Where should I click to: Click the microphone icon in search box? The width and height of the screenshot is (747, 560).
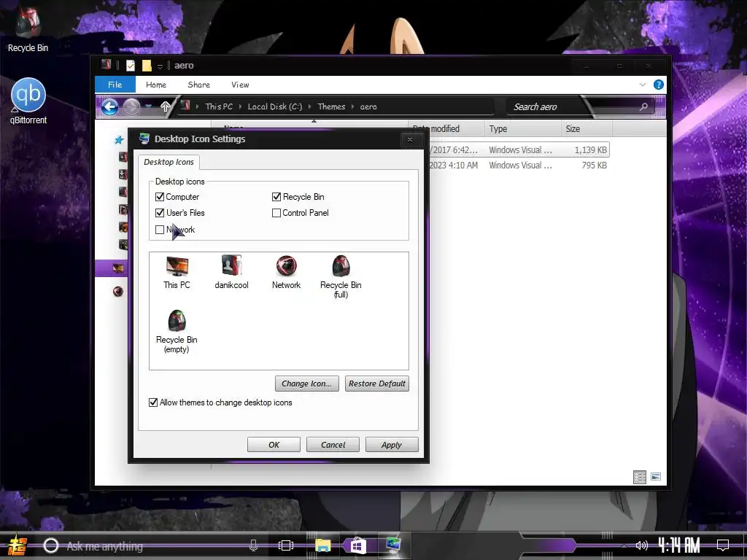pos(253,545)
